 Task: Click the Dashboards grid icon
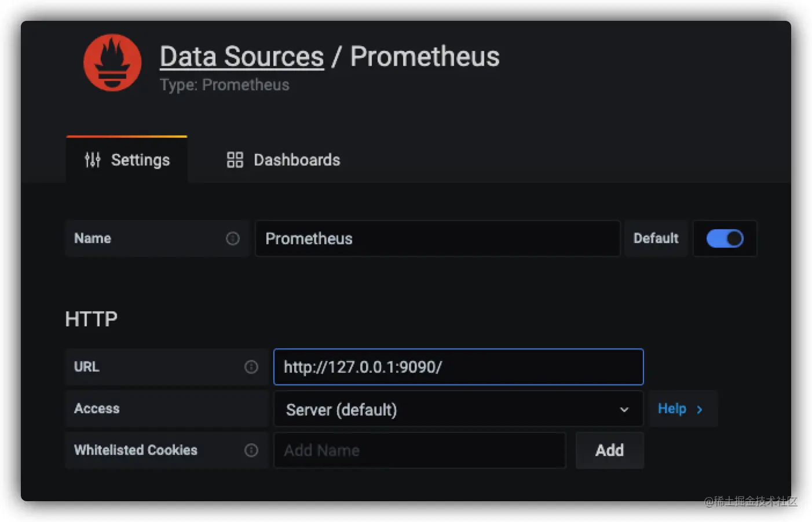tap(235, 160)
